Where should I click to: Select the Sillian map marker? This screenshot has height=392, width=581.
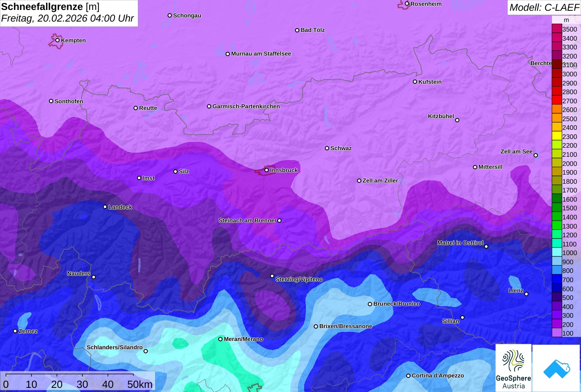[x=462, y=318]
